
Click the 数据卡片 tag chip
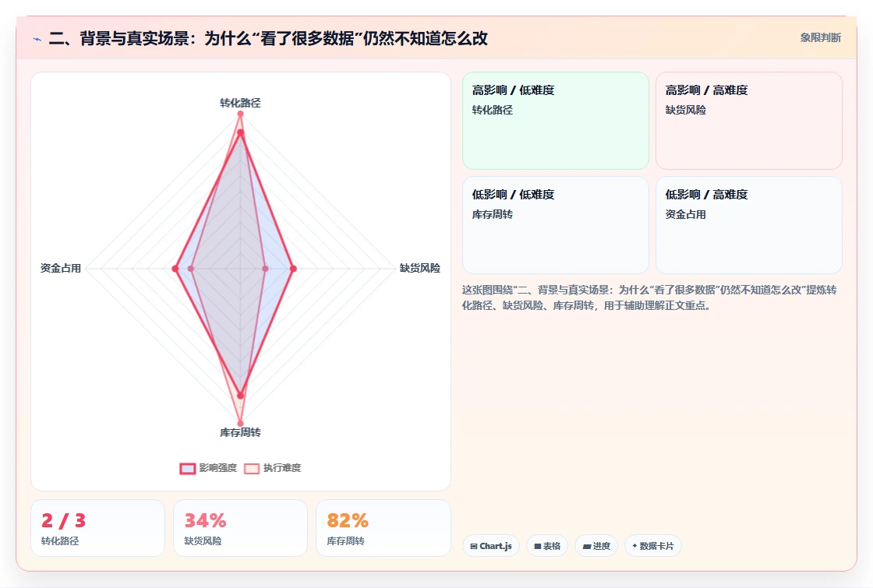coord(653,546)
